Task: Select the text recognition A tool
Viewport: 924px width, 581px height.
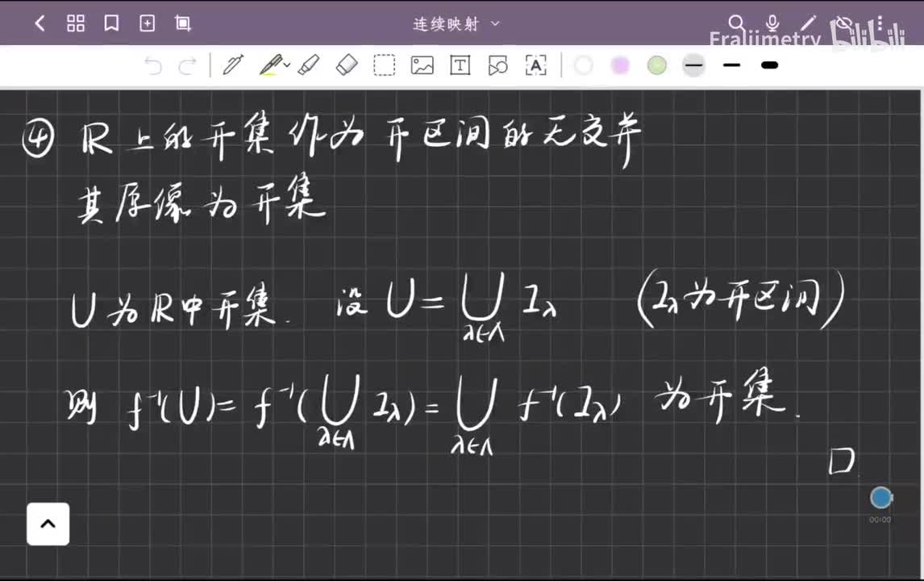Action: [x=535, y=65]
